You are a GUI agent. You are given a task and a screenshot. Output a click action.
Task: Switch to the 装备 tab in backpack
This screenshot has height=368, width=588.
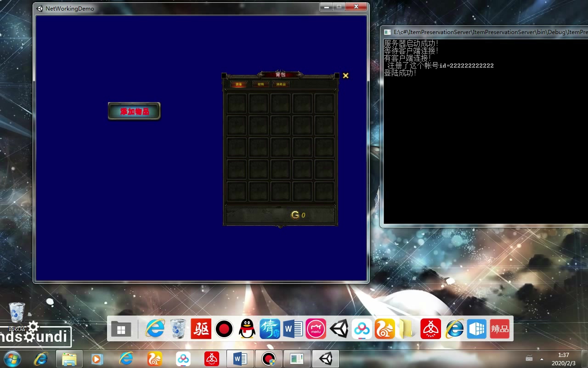coord(238,84)
